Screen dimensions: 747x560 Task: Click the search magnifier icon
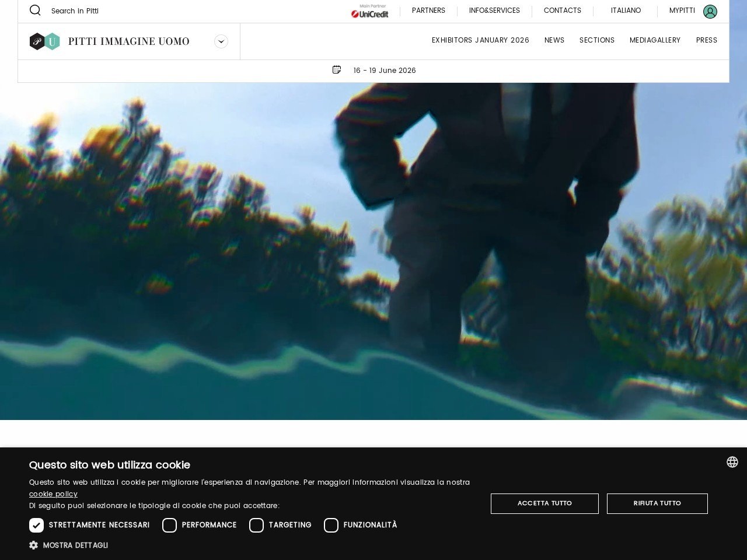click(35, 10)
